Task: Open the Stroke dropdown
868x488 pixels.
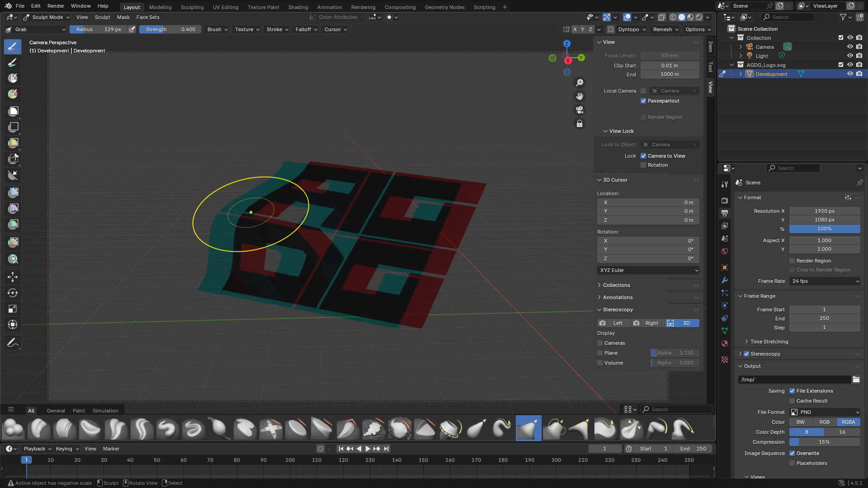Action: pyautogui.click(x=277, y=29)
